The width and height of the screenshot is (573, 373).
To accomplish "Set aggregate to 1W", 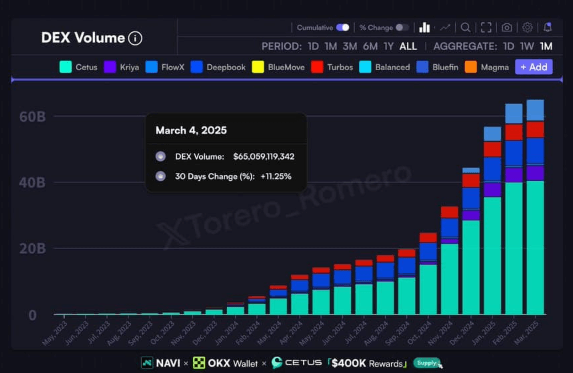I will [527, 47].
